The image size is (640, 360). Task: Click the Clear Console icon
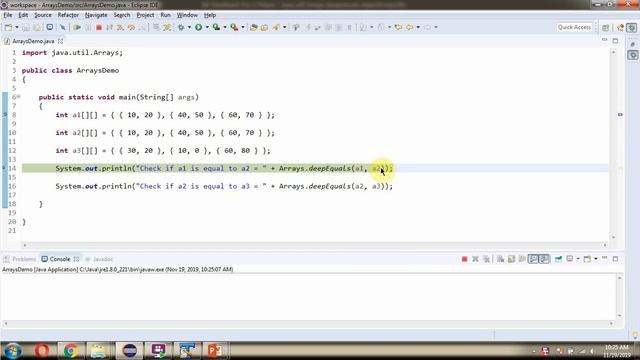pos(500,259)
